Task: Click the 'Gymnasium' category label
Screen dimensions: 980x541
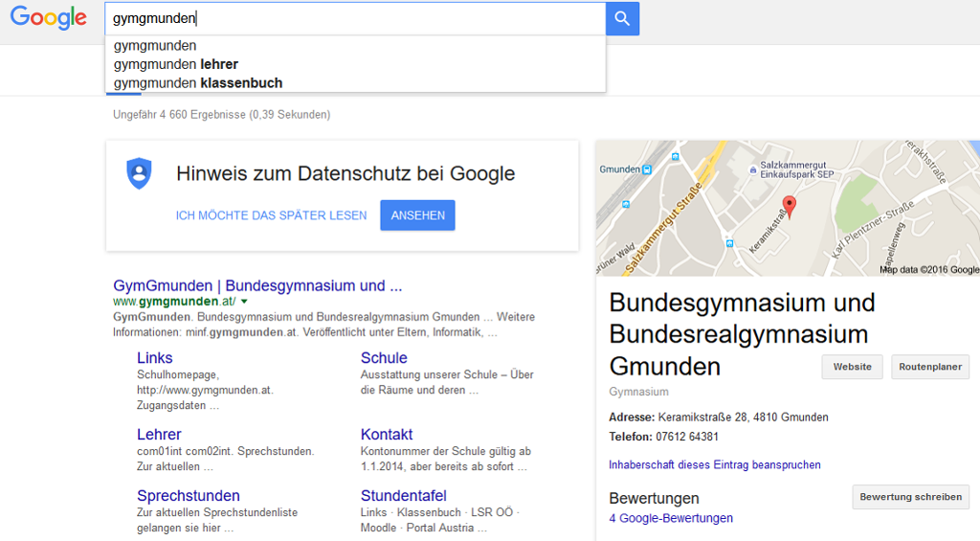Action: coord(638,392)
